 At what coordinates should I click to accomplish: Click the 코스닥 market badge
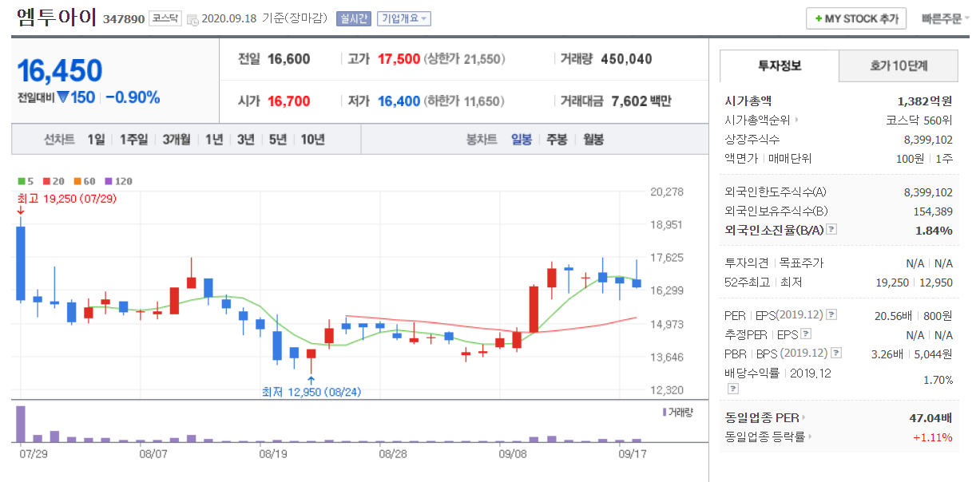click(x=165, y=18)
